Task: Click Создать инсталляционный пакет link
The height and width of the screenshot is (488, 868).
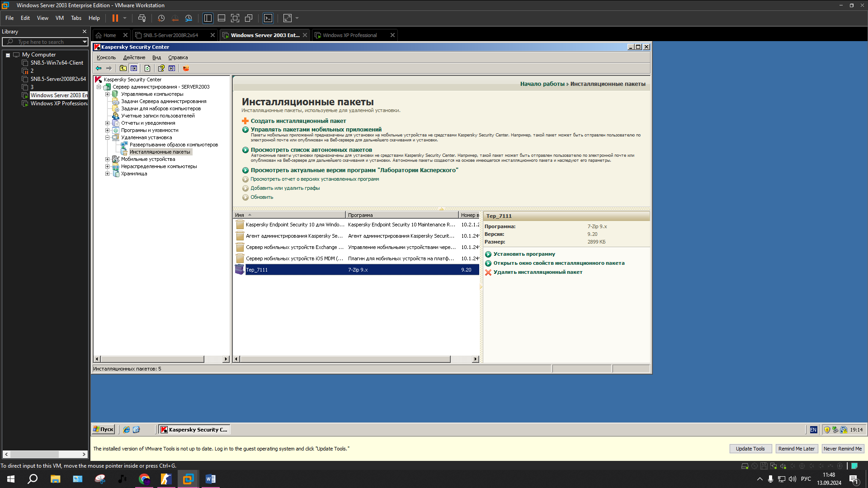Action: pos(298,121)
